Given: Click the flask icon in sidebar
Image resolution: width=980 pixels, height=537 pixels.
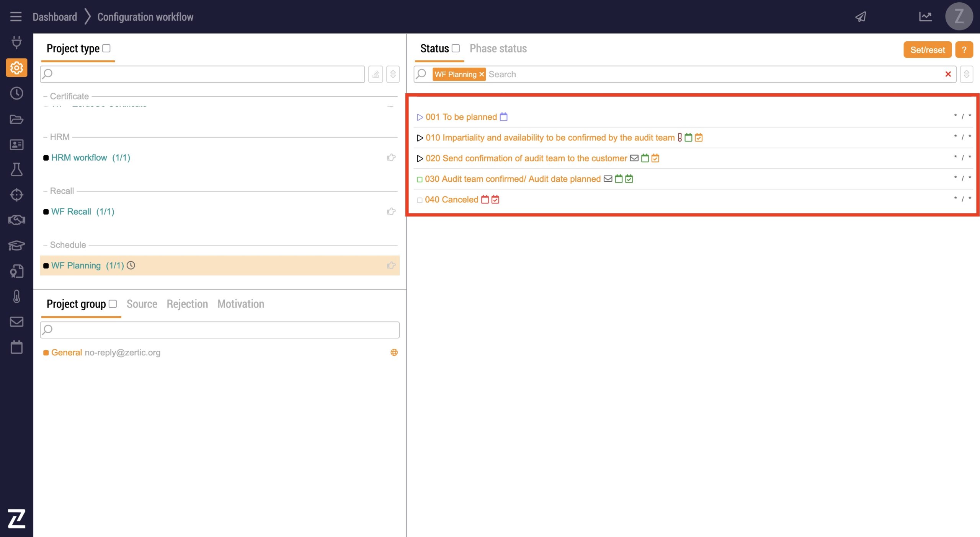Looking at the screenshot, I should pos(16,169).
